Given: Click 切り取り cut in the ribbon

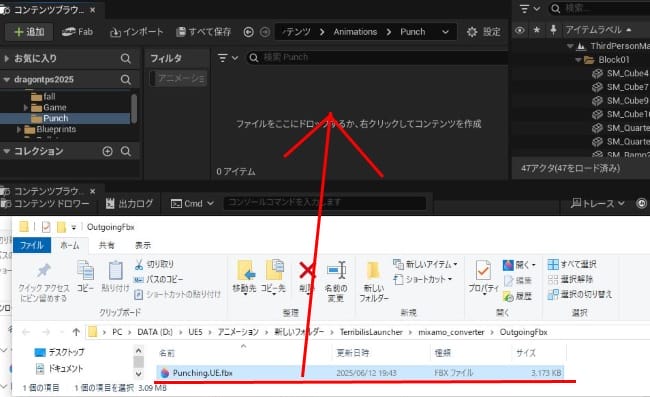Looking at the screenshot, I should coord(154,264).
